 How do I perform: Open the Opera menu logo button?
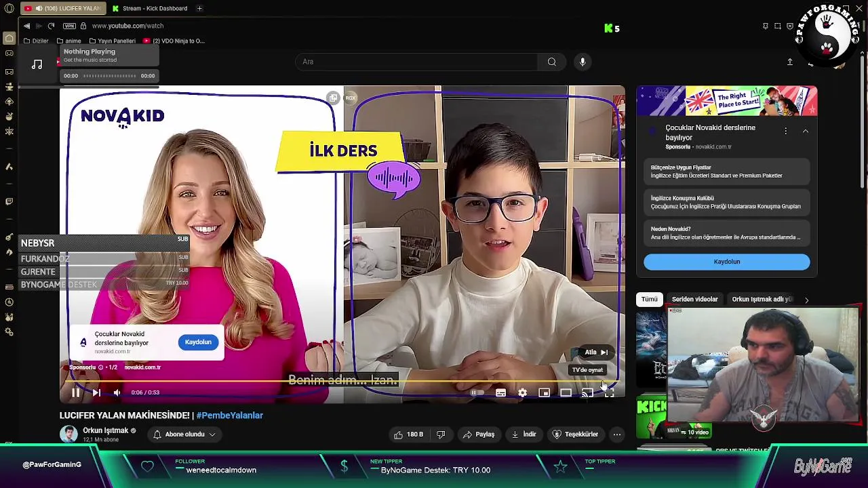click(x=9, y=8)
